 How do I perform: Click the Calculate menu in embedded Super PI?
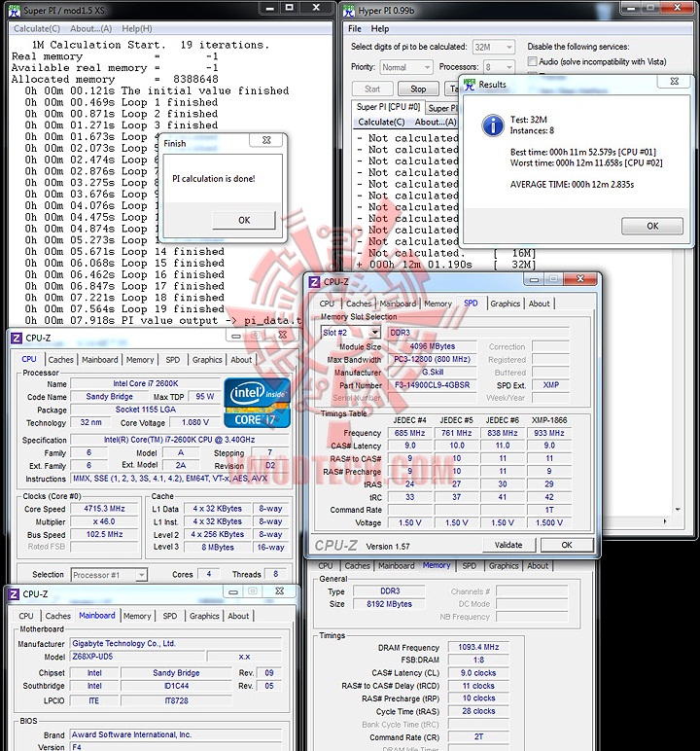click(x=382, y=123)
